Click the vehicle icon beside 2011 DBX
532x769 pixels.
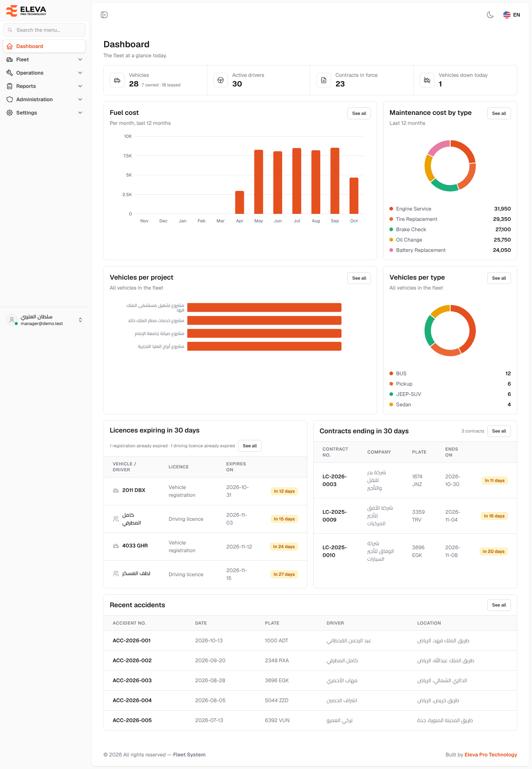click(116, 491)
